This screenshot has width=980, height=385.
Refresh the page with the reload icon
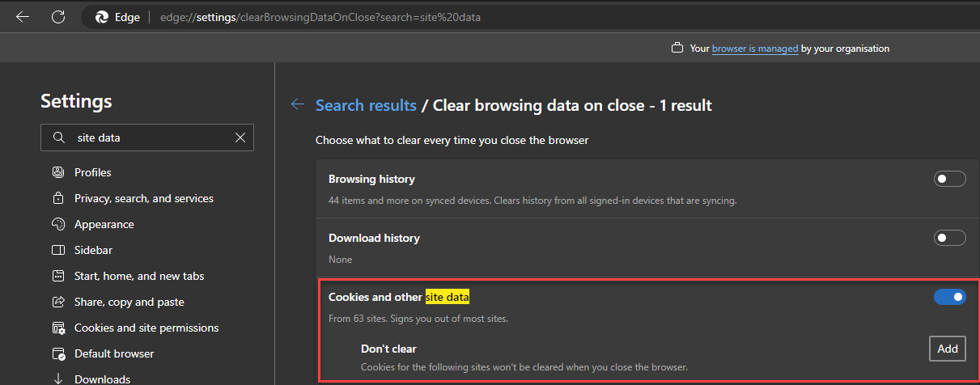click(x=58, y=16)
